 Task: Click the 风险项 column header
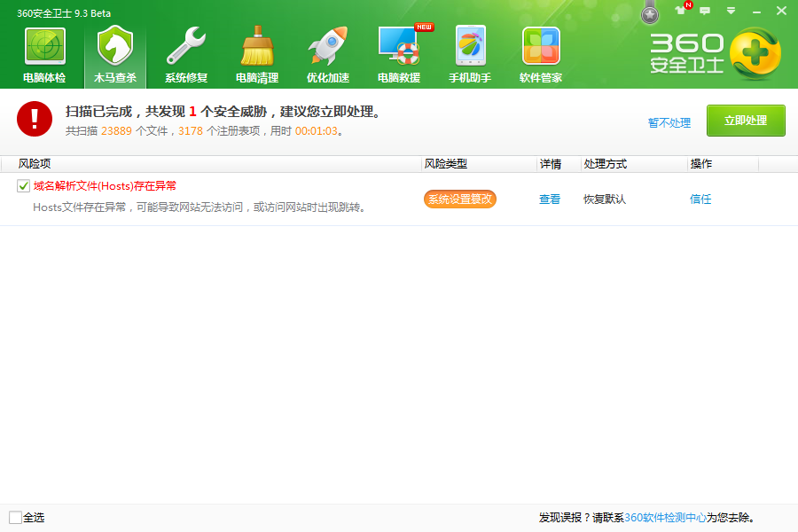(x=35, y=163)
